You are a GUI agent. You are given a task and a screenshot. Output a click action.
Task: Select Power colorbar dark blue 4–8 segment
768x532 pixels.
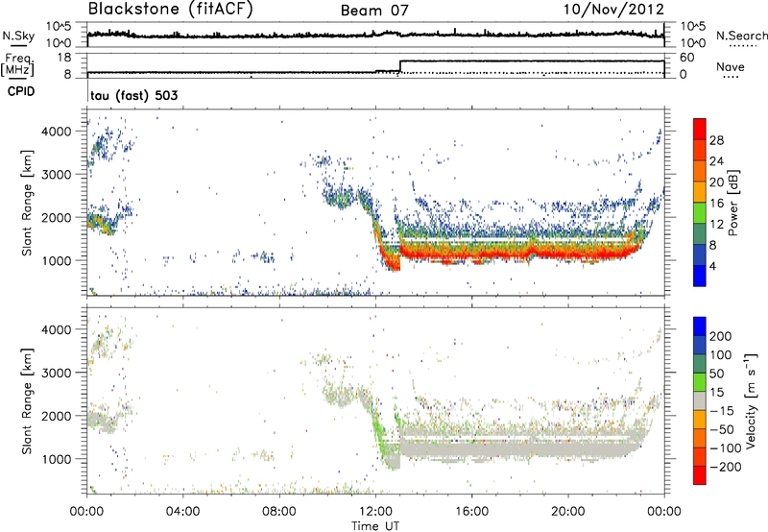point(700,254)
